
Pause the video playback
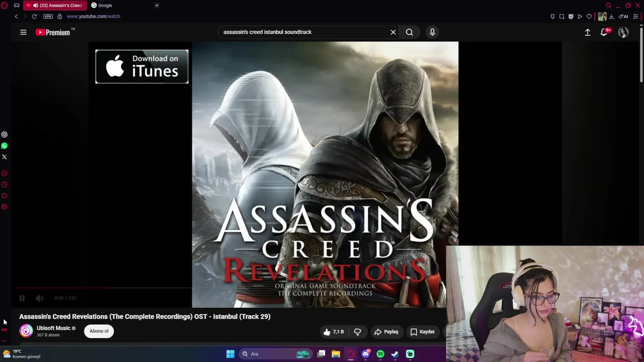(x=22, y=298)
